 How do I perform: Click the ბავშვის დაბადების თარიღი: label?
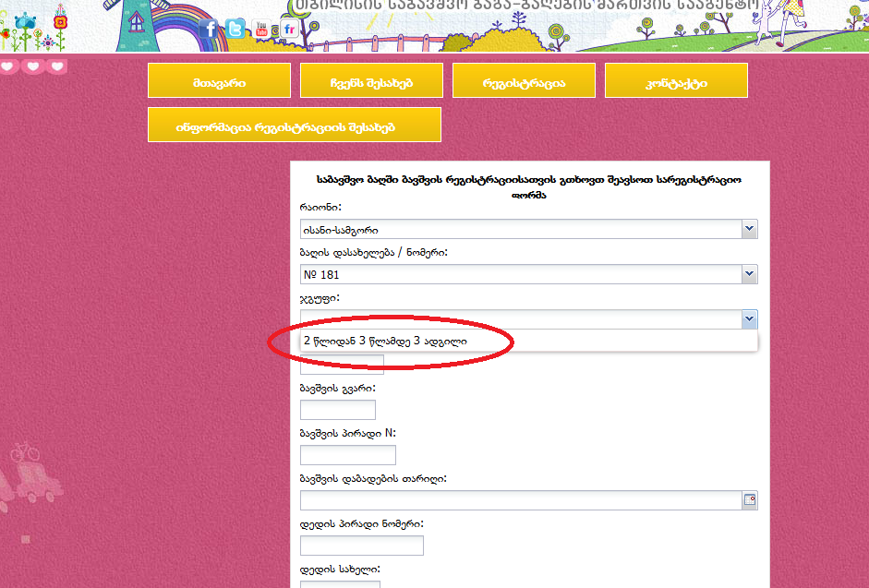tap(373, 479)
